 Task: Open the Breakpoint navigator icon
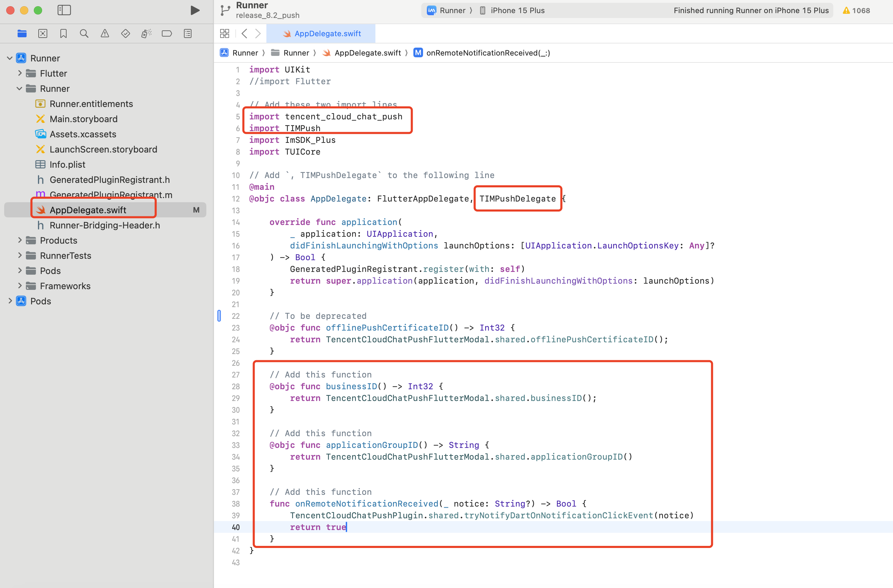[167, 34]
